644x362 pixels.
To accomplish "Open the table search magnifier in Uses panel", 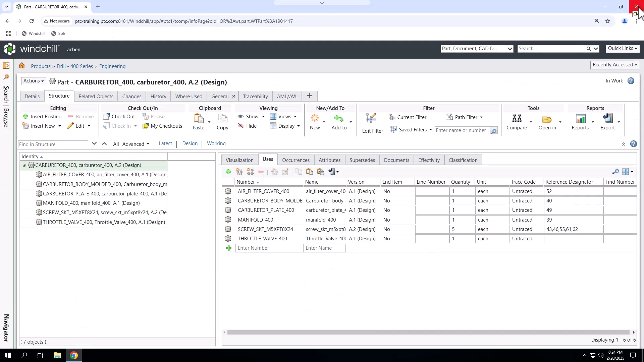I will pyautogui.click(x=615, y=172).
